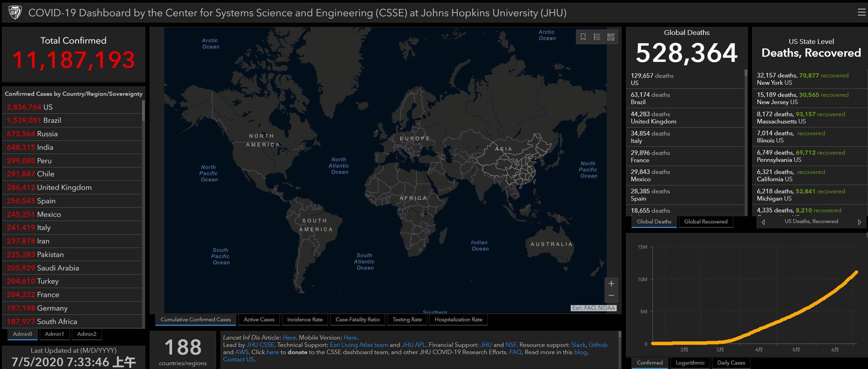Select Pakistan in confirmed cases list
This screenshot has height=369, width=868.
click(x=72, y=255)
